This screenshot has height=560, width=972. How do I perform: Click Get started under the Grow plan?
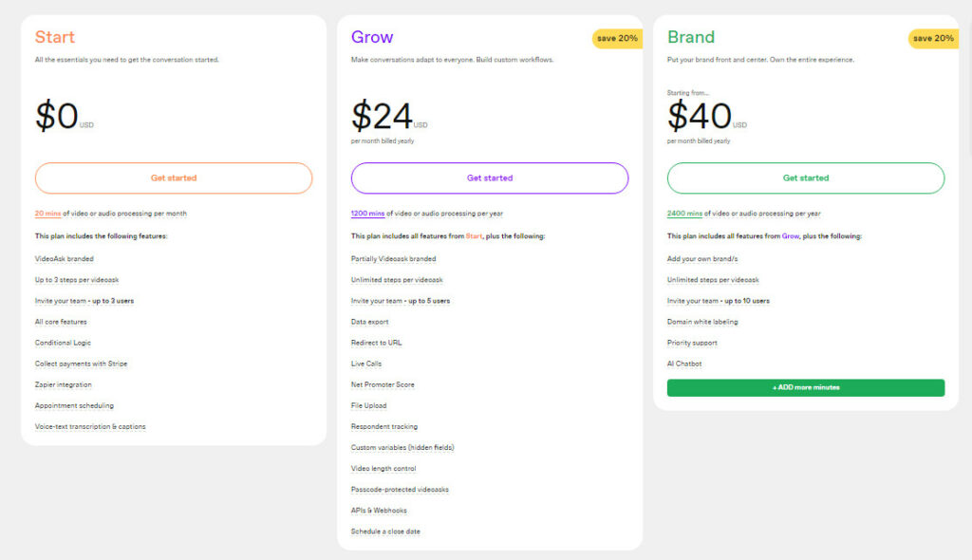click(489, 177)
